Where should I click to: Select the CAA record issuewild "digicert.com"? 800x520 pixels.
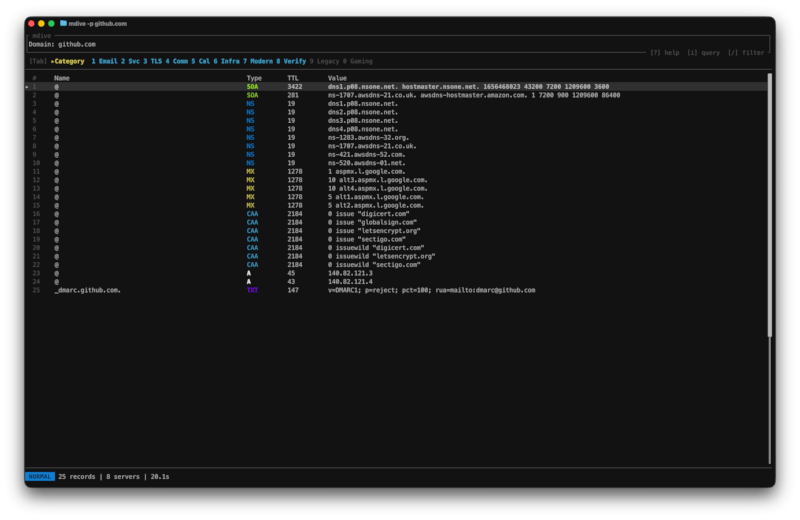[396, 248]
